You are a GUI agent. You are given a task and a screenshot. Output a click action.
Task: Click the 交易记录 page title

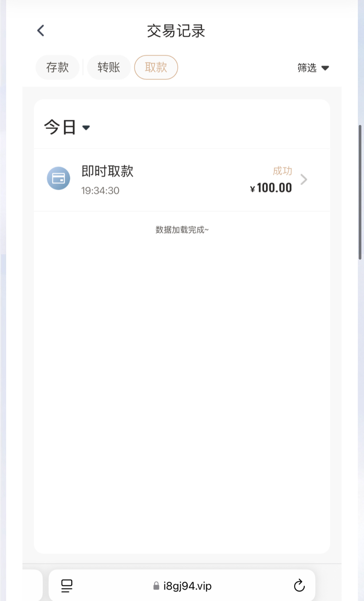[176, 31]
